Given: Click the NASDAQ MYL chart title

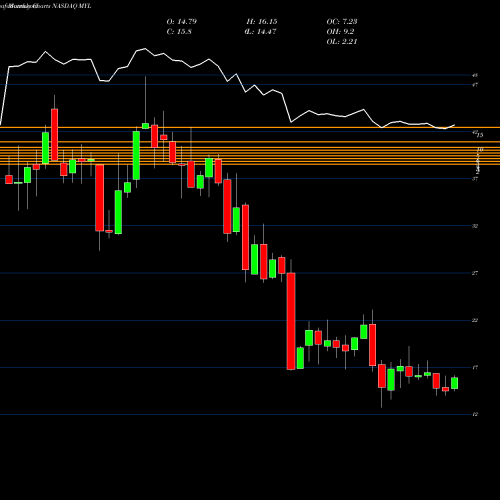Looking at the screenshot, I should tap(72, 6).
